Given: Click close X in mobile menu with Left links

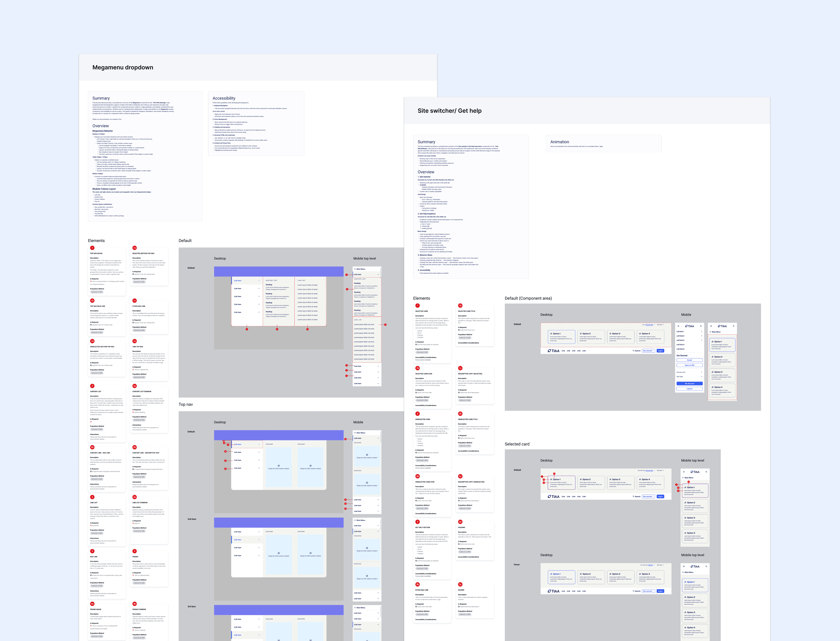Looking at the screenshot, I should (678, 326).
